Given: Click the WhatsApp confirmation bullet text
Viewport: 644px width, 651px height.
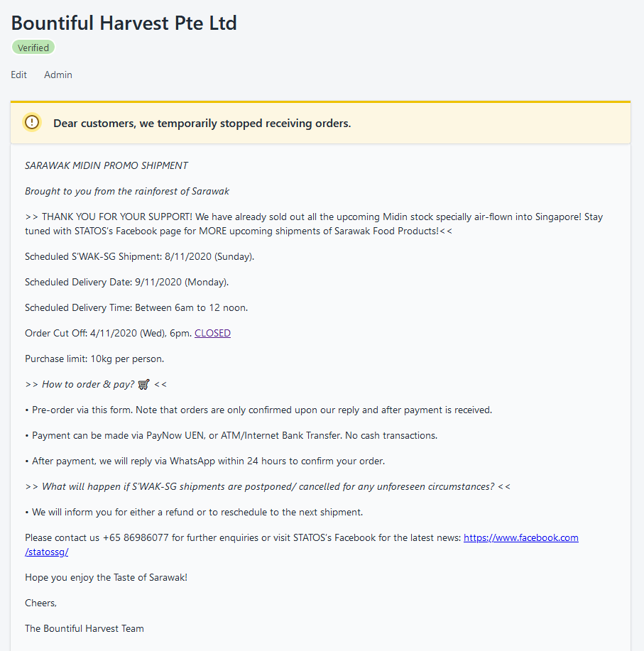Looking at the screenshot, I should click(x=204, y=461).
